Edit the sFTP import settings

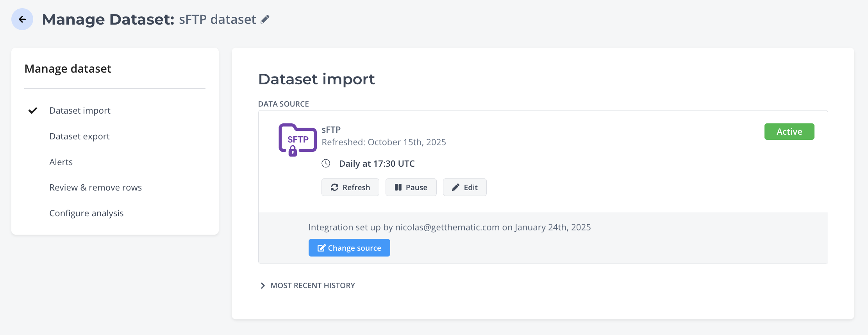pyautogui.click(x=464, y=187)
